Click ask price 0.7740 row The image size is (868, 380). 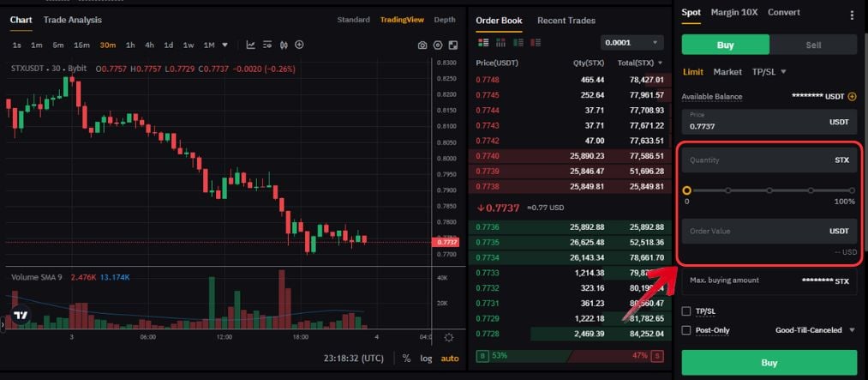(x=570, y=156)
